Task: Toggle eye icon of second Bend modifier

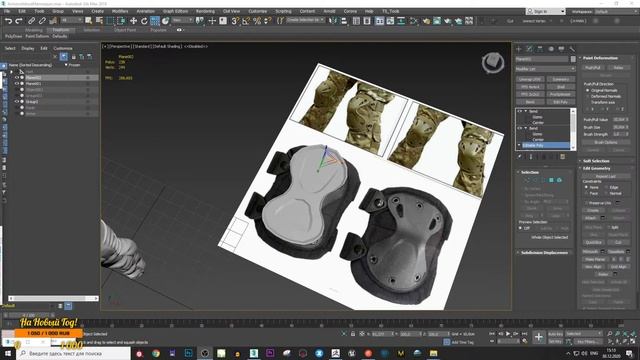Action: 519,128
